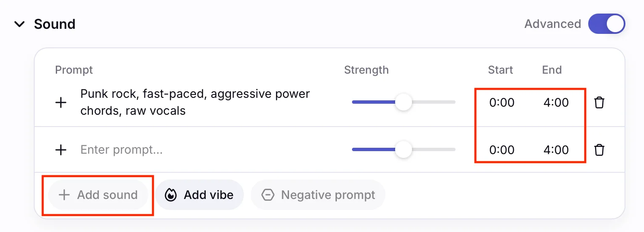The image size is (644, 232).
Task: Toggle the Advanced switch off
Action: click(606, 24)
